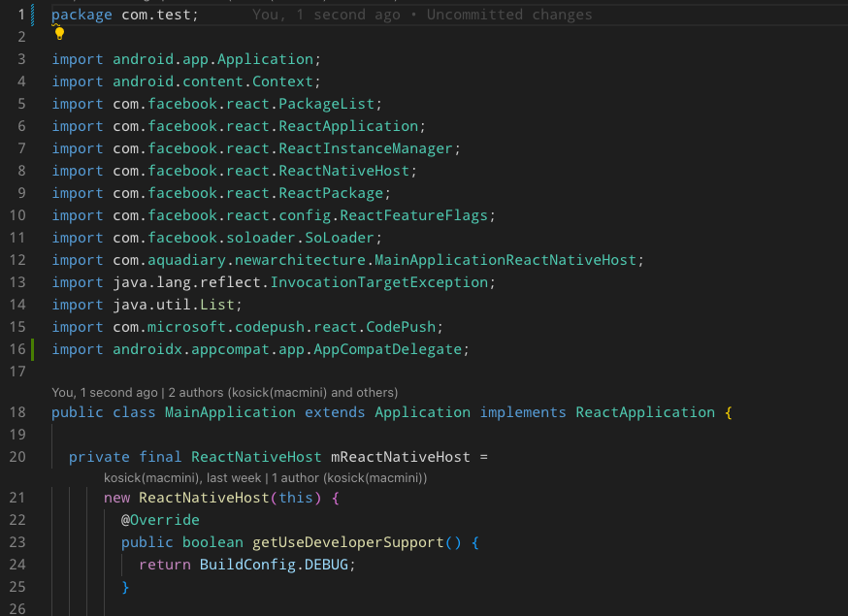Click 'PackageList' on line 5
The image size is (848, 616).
[327, 104]
